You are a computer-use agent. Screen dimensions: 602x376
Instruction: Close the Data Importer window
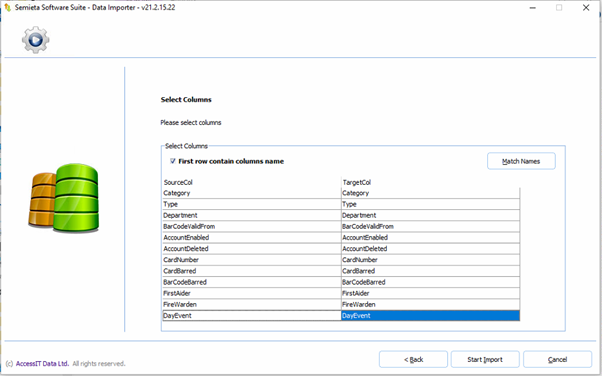(x=586, y=8)
